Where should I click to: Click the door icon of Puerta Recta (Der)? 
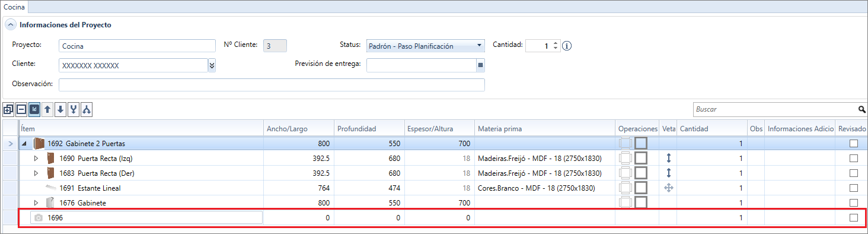tap(50, 173)
